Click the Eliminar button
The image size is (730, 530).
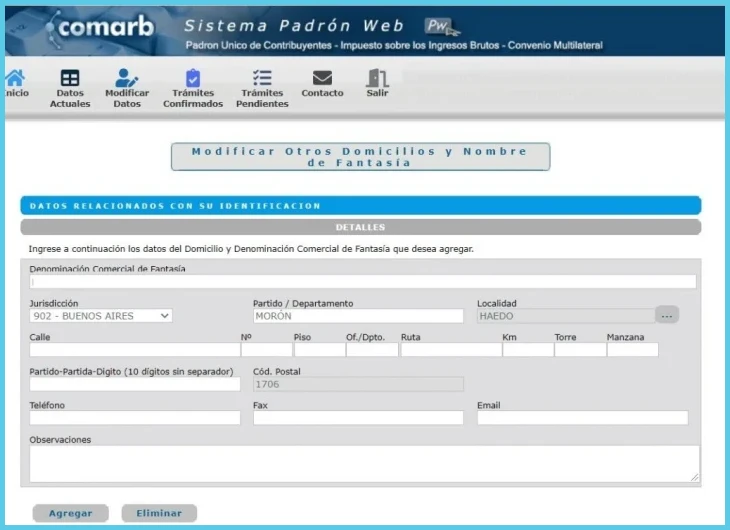point(159,513)
